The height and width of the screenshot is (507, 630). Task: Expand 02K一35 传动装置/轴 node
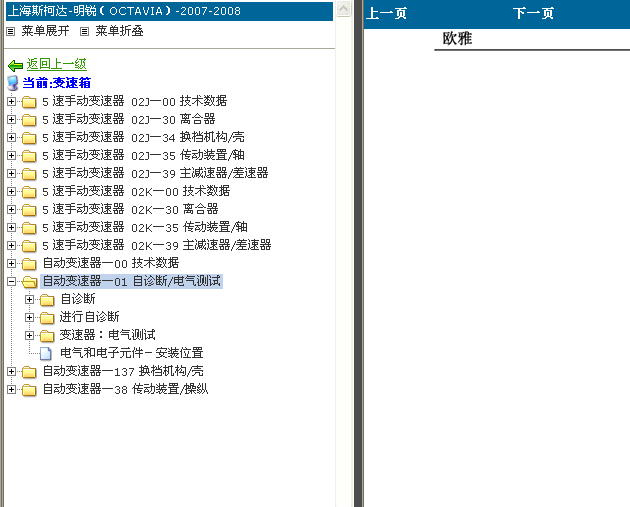click(x=12, y=227)
